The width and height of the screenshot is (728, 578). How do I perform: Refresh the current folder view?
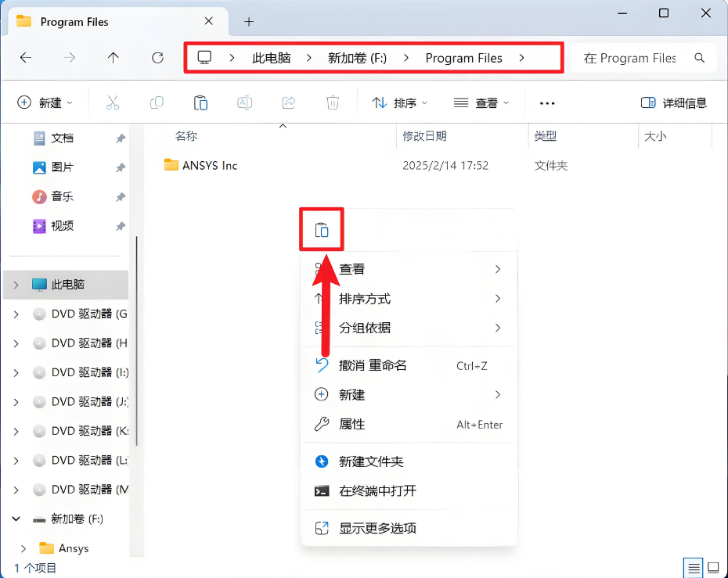click(158, 58)
